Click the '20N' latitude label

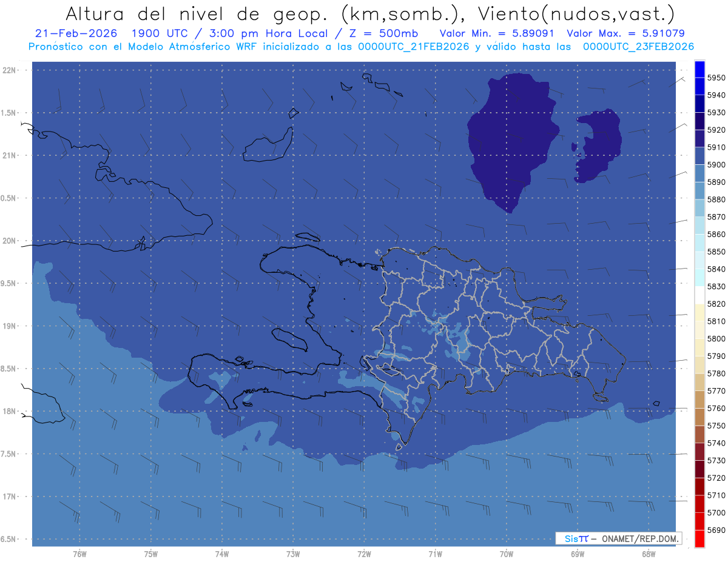coord(10,241)
